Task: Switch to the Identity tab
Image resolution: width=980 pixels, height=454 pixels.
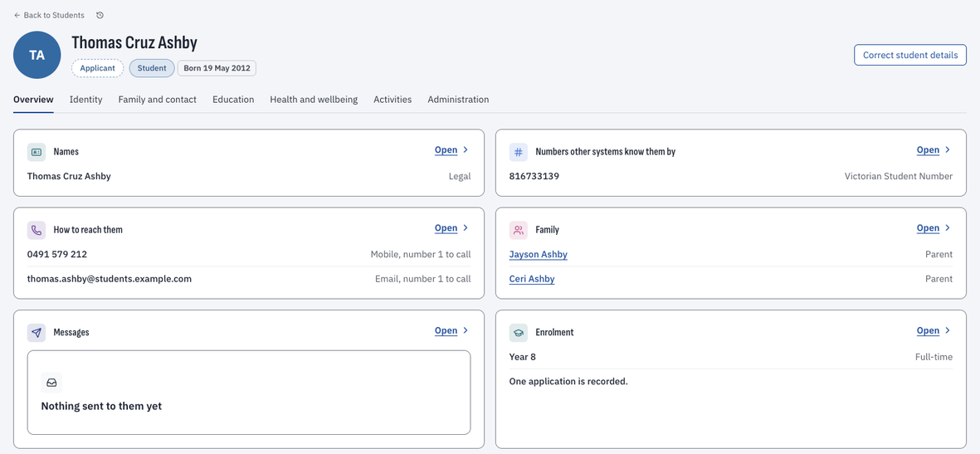Action: 85,100
